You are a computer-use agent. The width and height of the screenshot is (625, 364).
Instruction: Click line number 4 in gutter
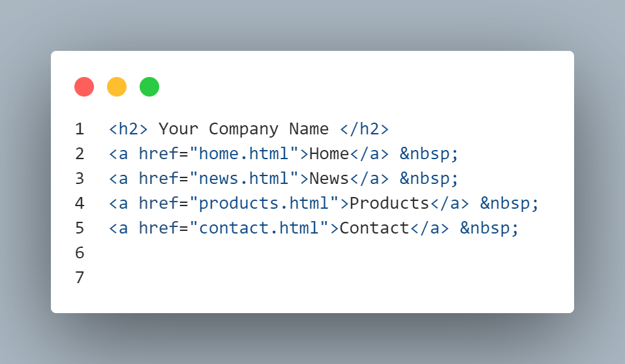tap(80, 204)
